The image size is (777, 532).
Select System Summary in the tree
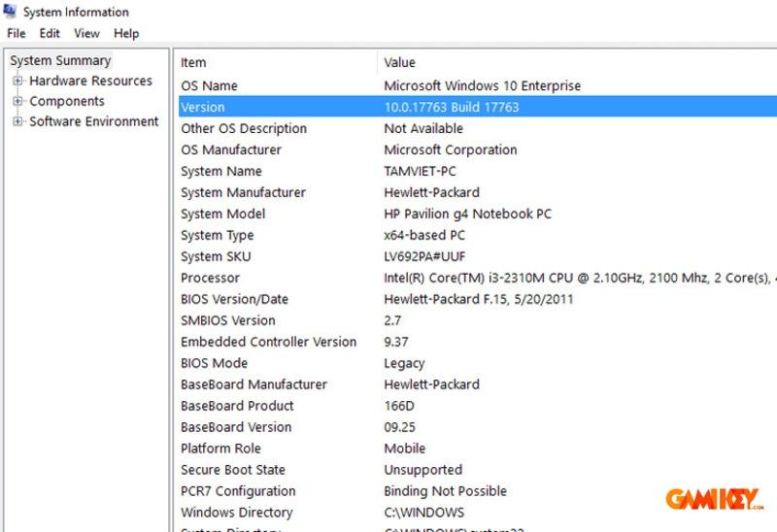[x=60, y=60]
